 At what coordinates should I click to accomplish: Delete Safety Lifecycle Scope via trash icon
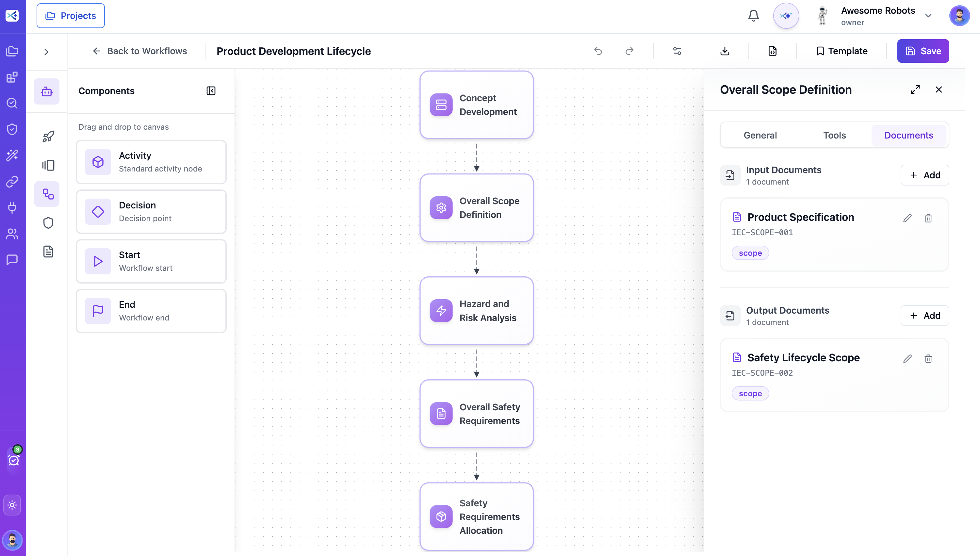(928, 359)
